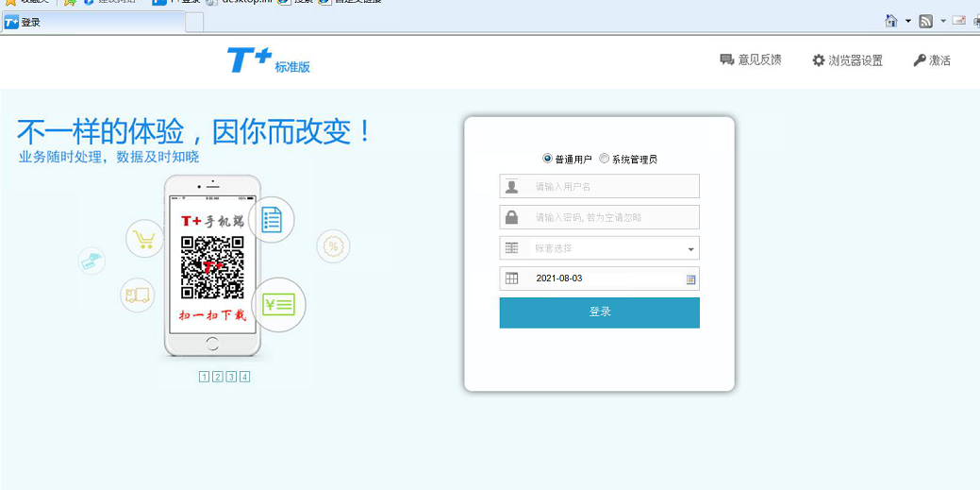The height and width of the screenshot is (490, 980).
Task: Open a new blank browser tab
Action: click(195, 23)
